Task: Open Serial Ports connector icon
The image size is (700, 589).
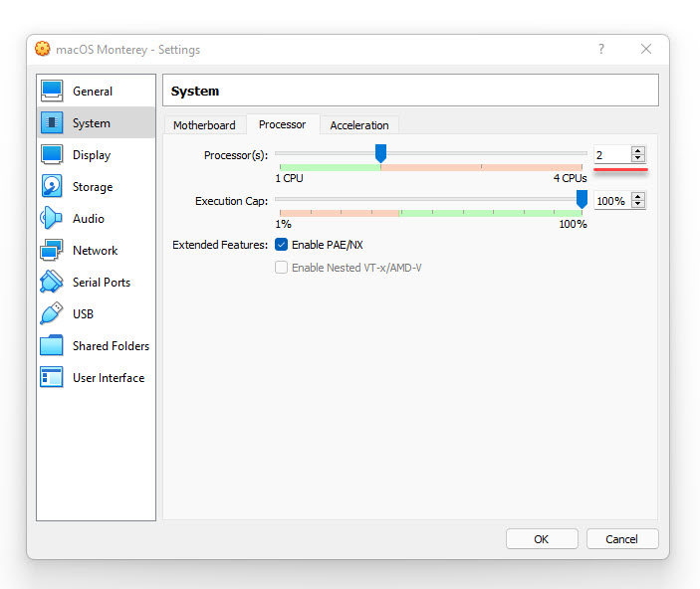Action: pyautogui.click(x=52, y=282)
